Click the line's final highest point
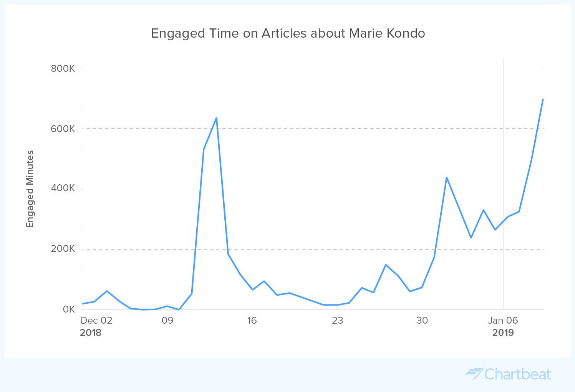The height and width of the screenshot is (392, 575). [543, 99]
